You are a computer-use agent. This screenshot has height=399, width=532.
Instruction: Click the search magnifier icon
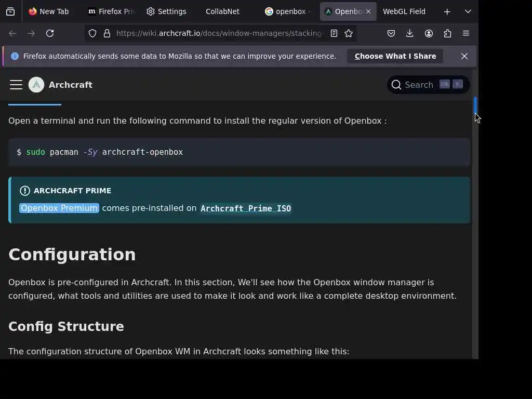[396, 85]
